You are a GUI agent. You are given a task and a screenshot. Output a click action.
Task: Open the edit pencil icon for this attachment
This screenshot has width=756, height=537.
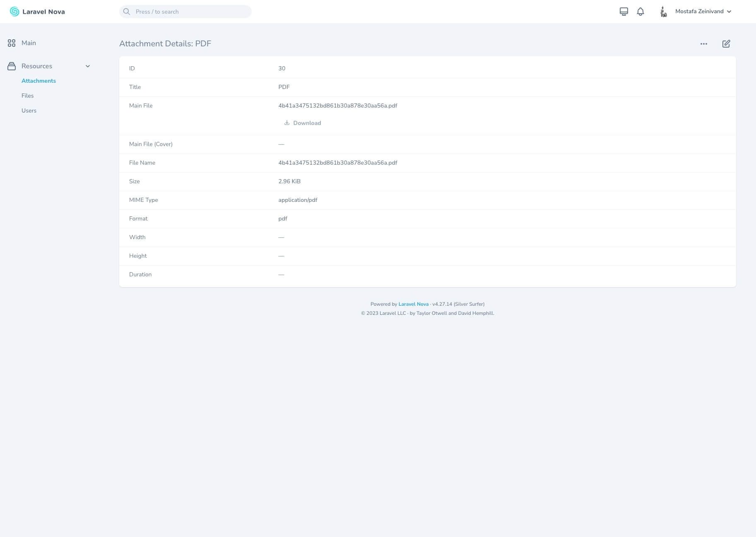point(726,43)
